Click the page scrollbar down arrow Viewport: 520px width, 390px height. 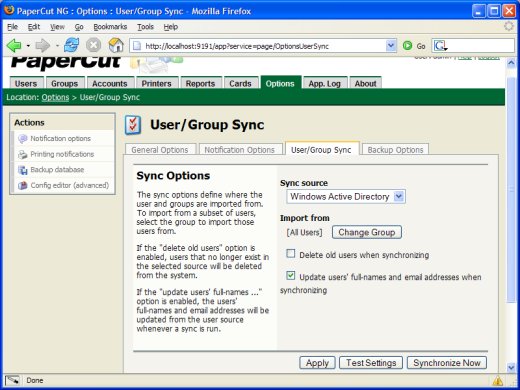tap(511, 367)
